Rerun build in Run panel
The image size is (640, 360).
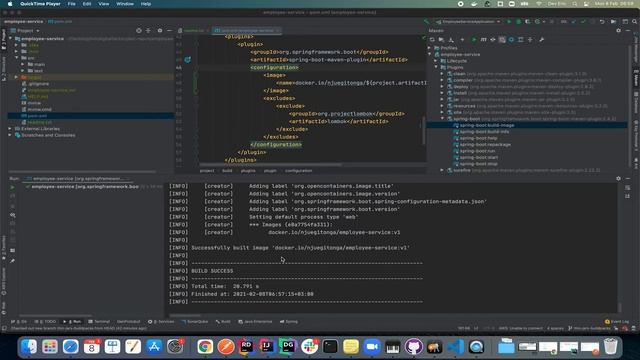pyautogui.click(x=12, y=187)
